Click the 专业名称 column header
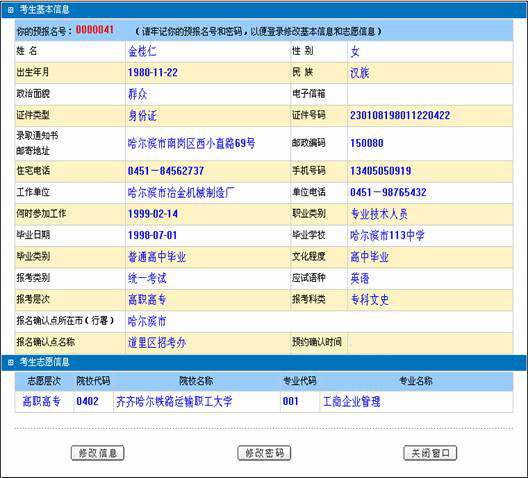The width and height of the screenshot is (528, 478). tap(416, 381)
